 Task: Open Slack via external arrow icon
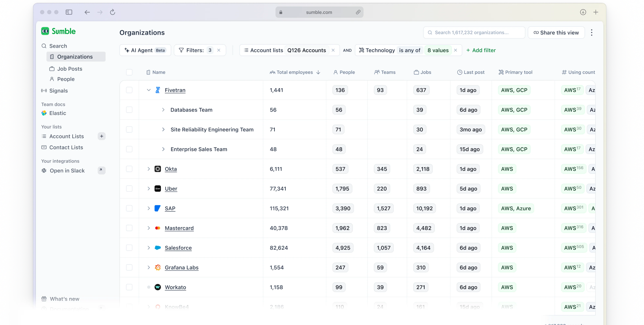[x=101, y=170]
